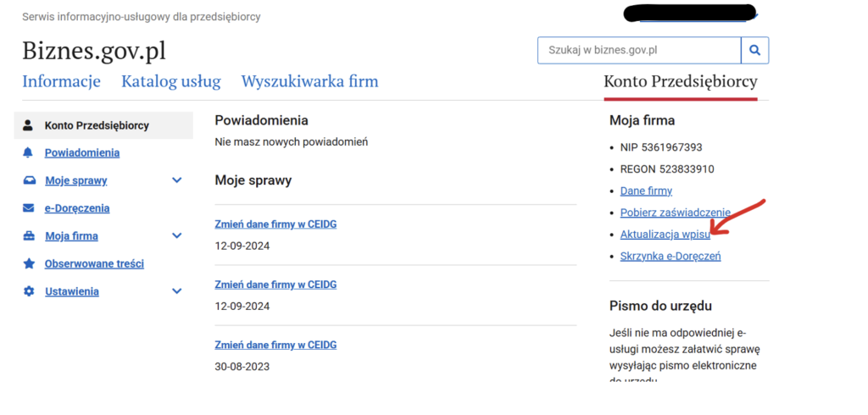
Task: Click the star icon for Obserwowane treści
Action: point(28,263)
